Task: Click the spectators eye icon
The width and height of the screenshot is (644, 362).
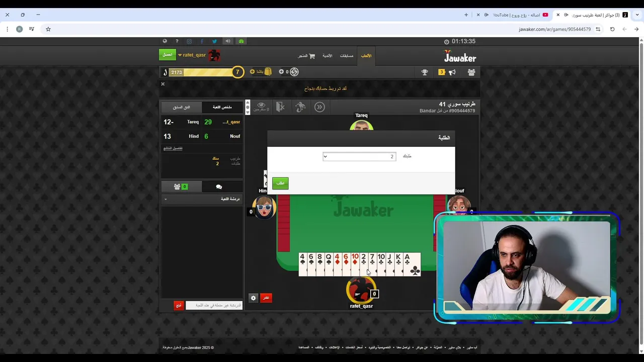Action: point(261,107)
